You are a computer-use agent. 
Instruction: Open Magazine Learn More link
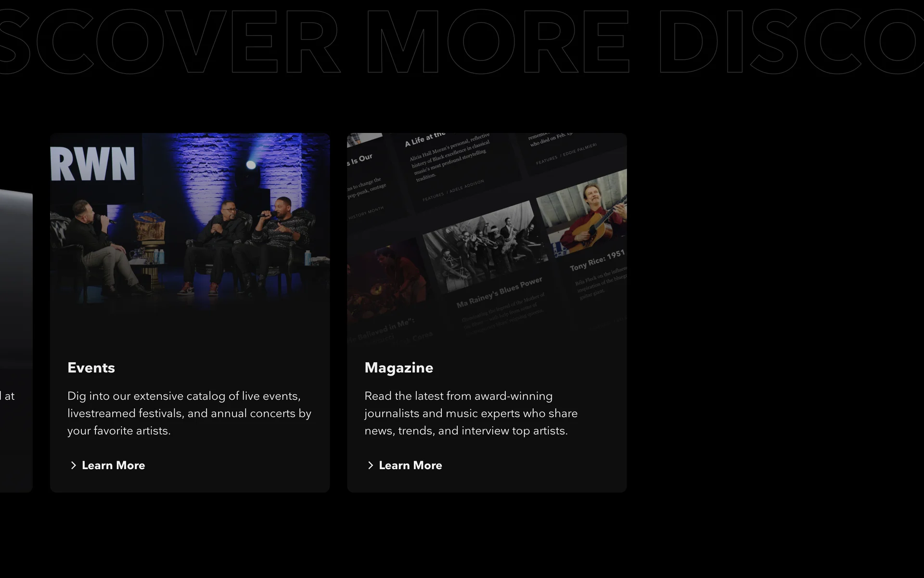click(x=410, y=465)
